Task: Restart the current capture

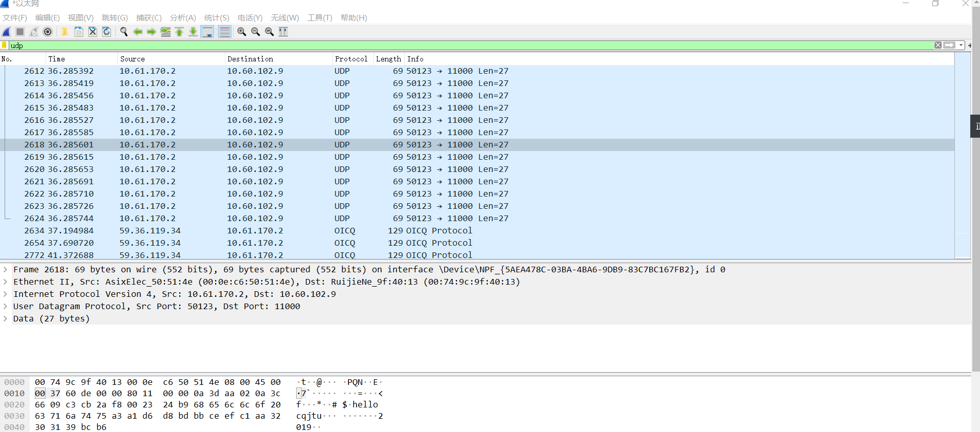Action: (x=34, y=32)
